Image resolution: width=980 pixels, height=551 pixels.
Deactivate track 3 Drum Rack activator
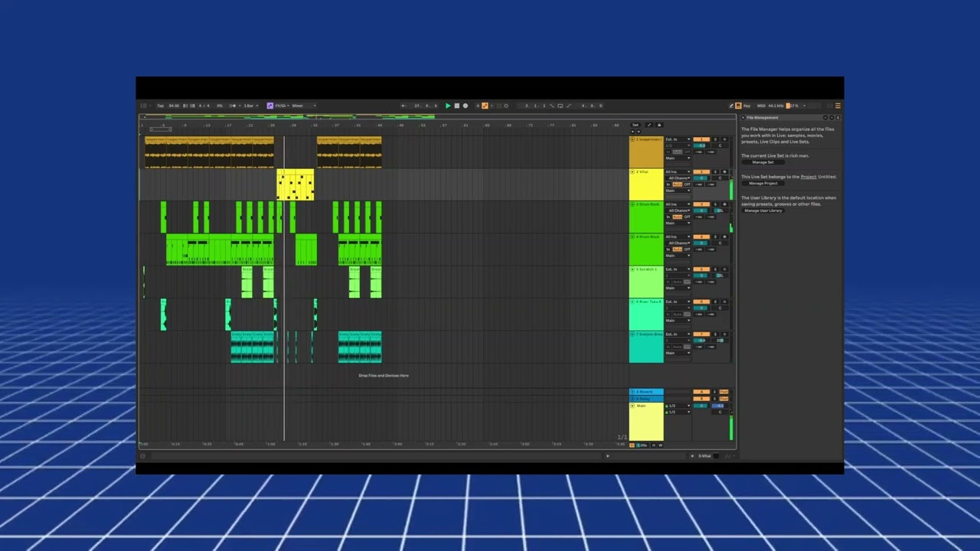click(x=701, y=204)
